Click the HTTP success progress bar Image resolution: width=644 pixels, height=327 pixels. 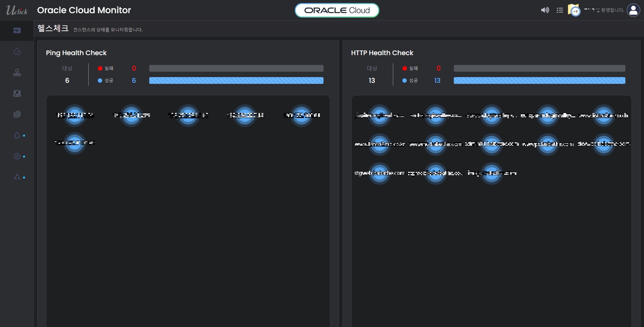(x=539, y=80)
